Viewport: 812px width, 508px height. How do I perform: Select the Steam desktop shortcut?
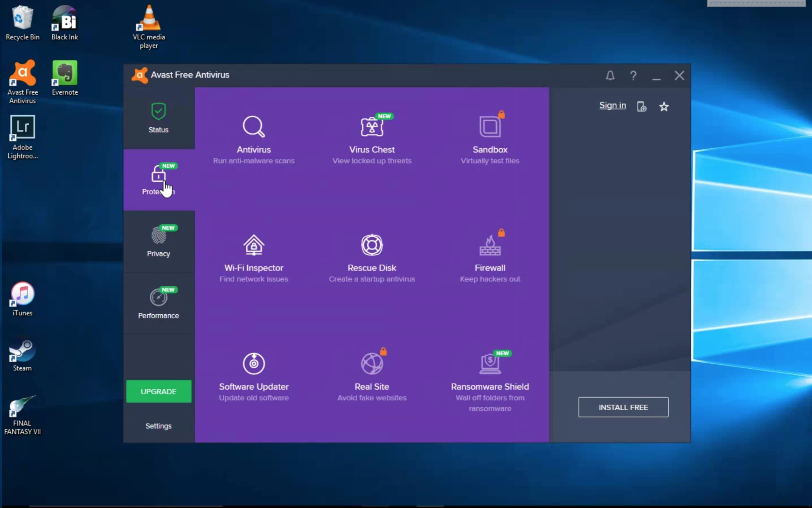click(x=23, y=354)
